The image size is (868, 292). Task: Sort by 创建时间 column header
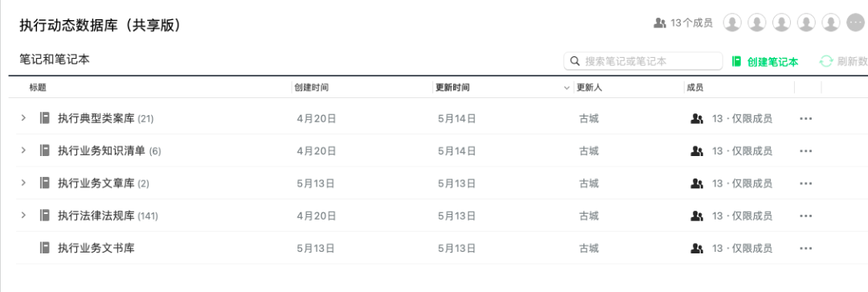312,88
